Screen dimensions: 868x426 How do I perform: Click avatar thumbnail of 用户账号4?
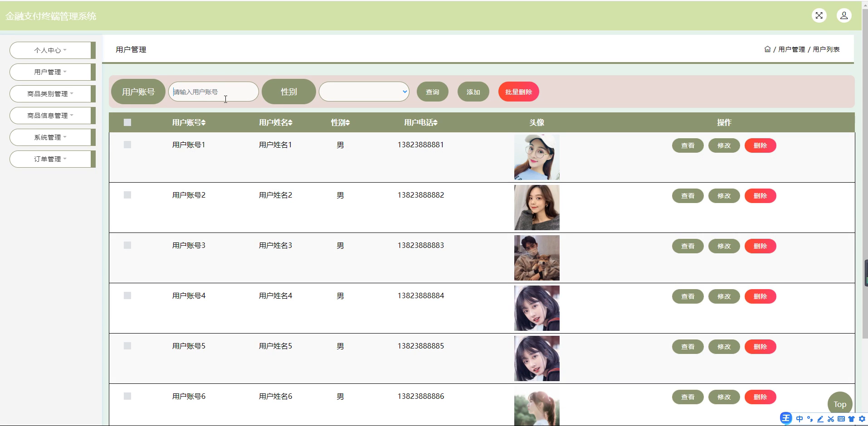click(537, 308)
